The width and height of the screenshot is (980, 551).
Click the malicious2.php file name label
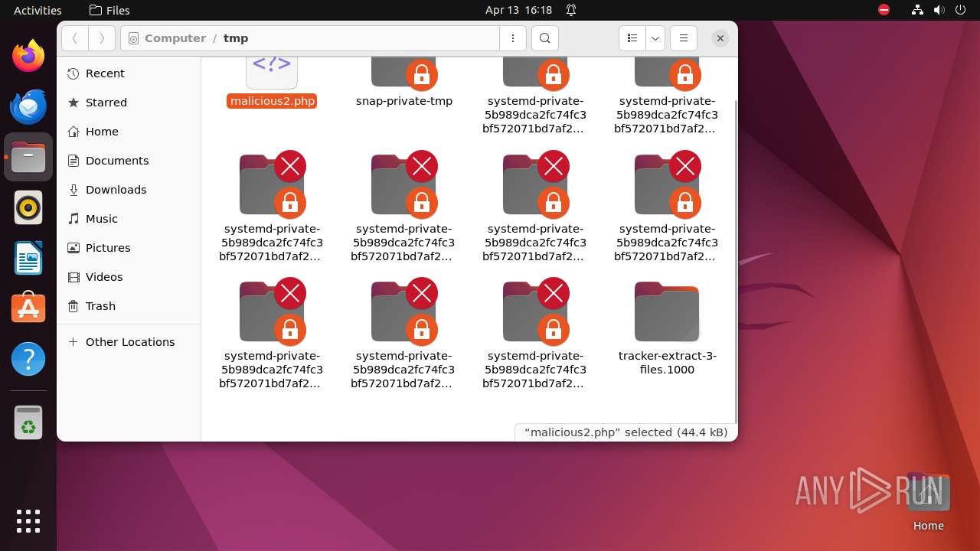click(x=272, y=101)
